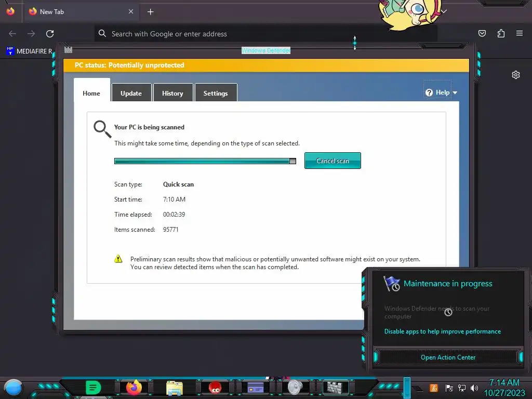Click Open Action Center button
532x399 pixels.
point(448,357)
